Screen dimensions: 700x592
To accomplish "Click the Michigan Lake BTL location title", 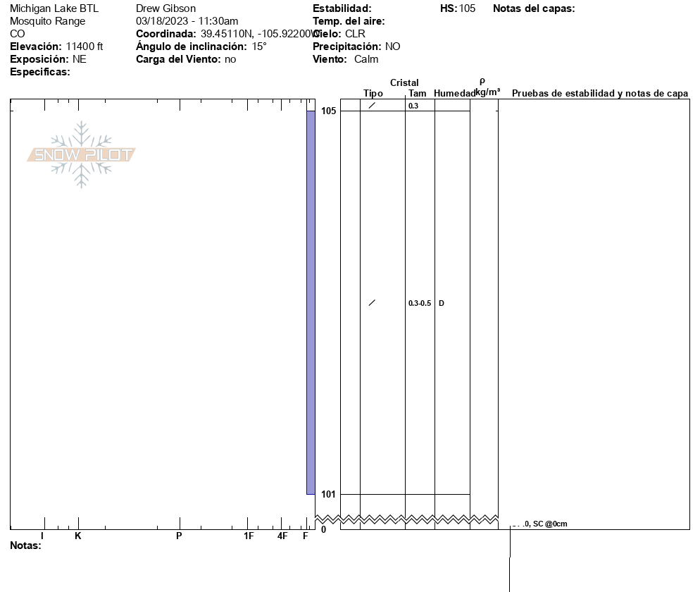I will pyautogui.click(x=54, y=8).
